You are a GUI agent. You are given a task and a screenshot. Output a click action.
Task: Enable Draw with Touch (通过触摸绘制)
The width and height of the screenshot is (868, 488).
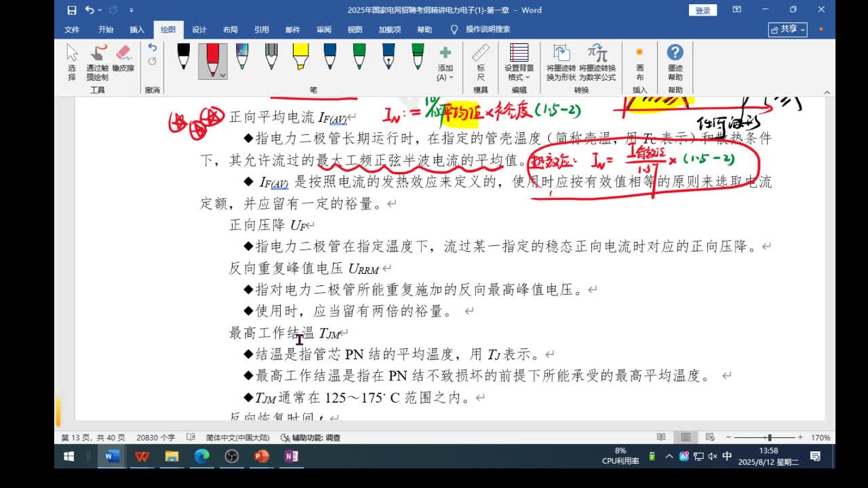[98, 62]
